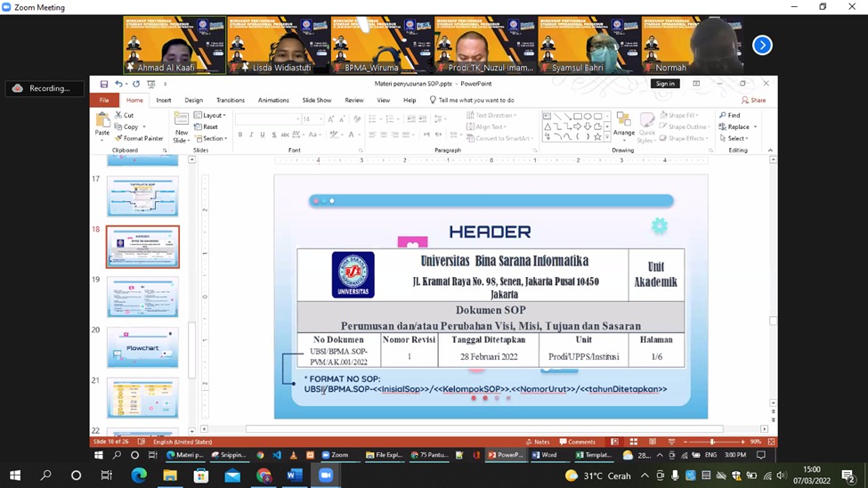The height and width of the screenshot is (488, 868).
Task: Click the Share icon in PowerPoint
Action: (x=753, y=101)
